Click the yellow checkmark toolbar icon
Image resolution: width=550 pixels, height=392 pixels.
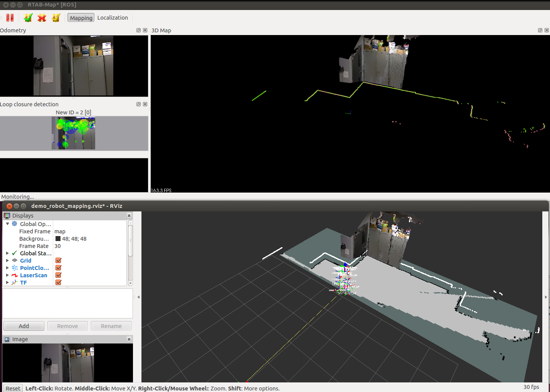(56, 18)
